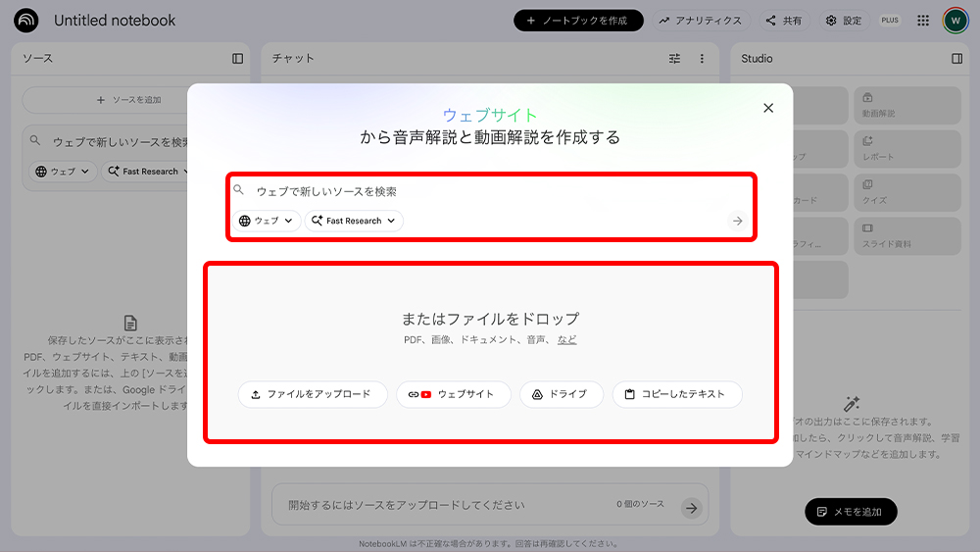Click the chat send arrow button
Viewport: 980px width, 552px height.
pyautogui.click(x=692, y=507)
